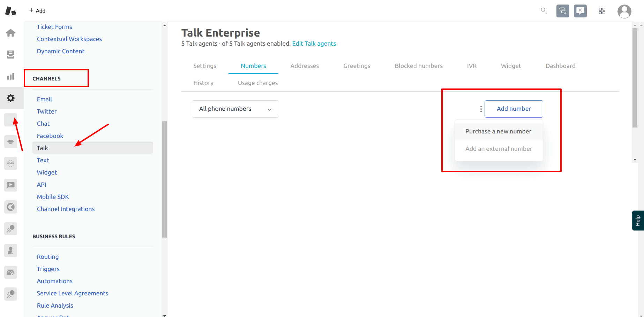Open Ticket Forms in admin menu
The height and width of the screenshot is (317, 644).
(x=54, y=27)
